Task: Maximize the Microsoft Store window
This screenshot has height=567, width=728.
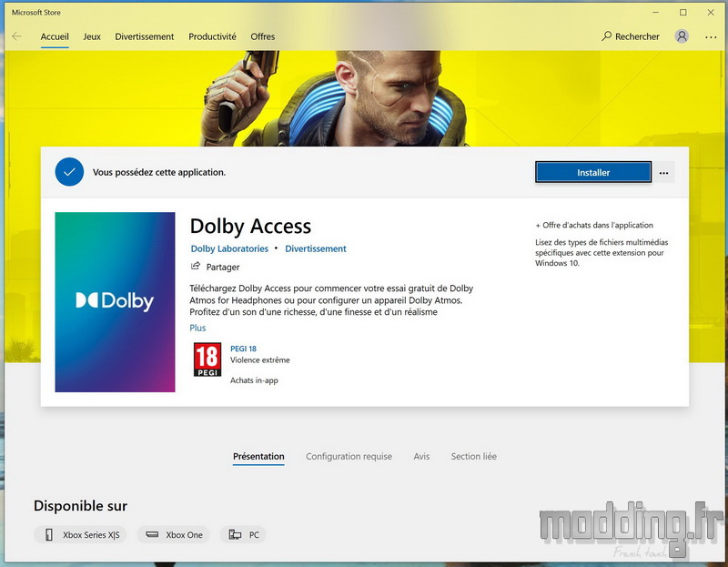Action: pyautogui.click(x=683, y=13)
